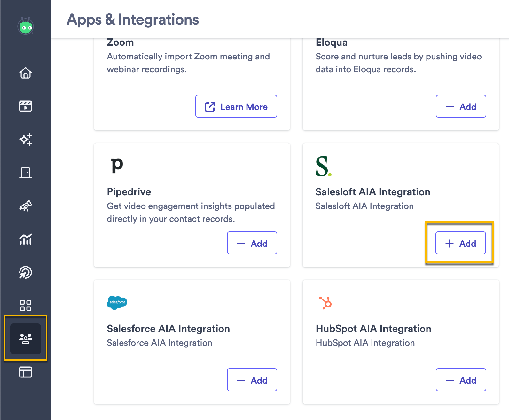Click the Eloqua description text
Viewport: 509px width, 420px height.
398,63
